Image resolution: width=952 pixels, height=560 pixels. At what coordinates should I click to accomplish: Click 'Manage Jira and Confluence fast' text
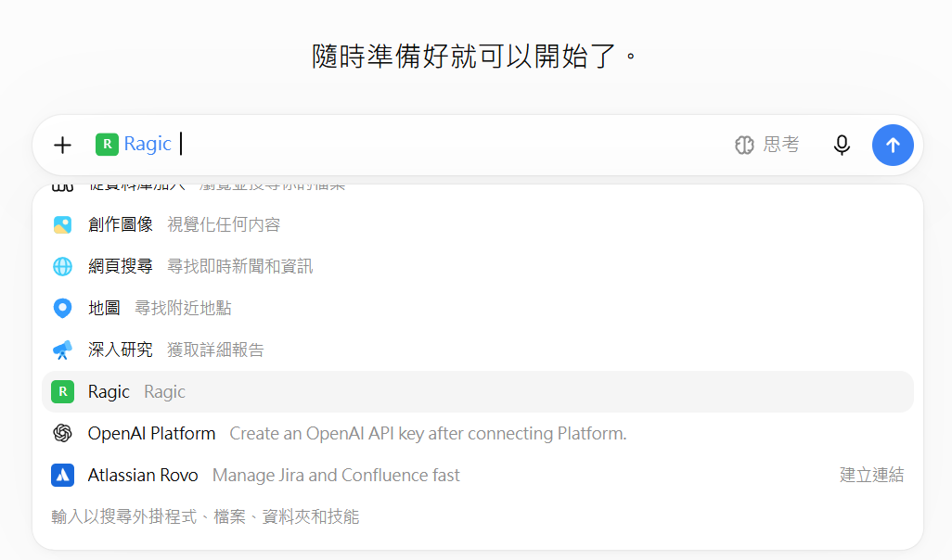pyautogui.click(x=337, y=475)
